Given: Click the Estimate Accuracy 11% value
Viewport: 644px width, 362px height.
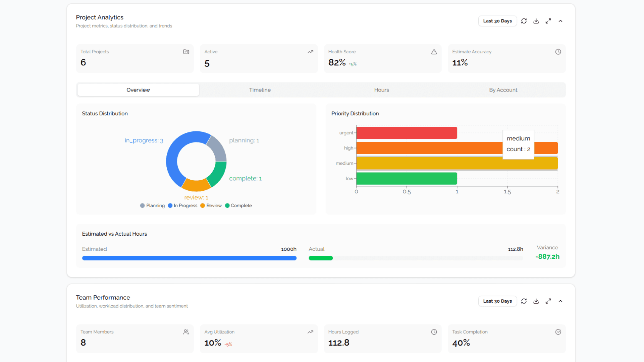Looking at the screenshot, I should click(460, 62).
